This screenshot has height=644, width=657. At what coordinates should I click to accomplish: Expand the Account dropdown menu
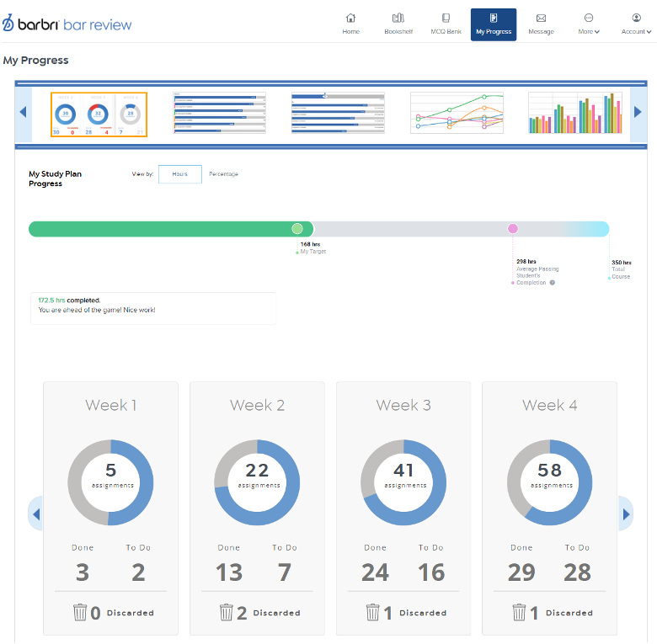tap(636, 24)
